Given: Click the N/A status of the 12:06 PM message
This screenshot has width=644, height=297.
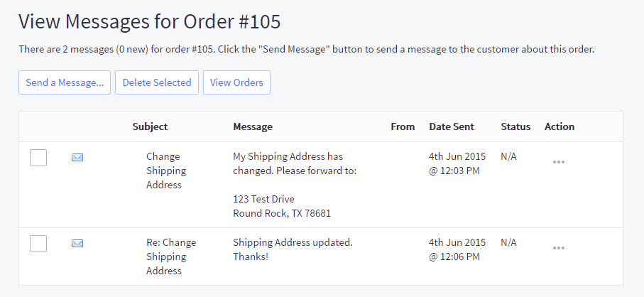Looking at the screenshot, I should coord(509,242).
